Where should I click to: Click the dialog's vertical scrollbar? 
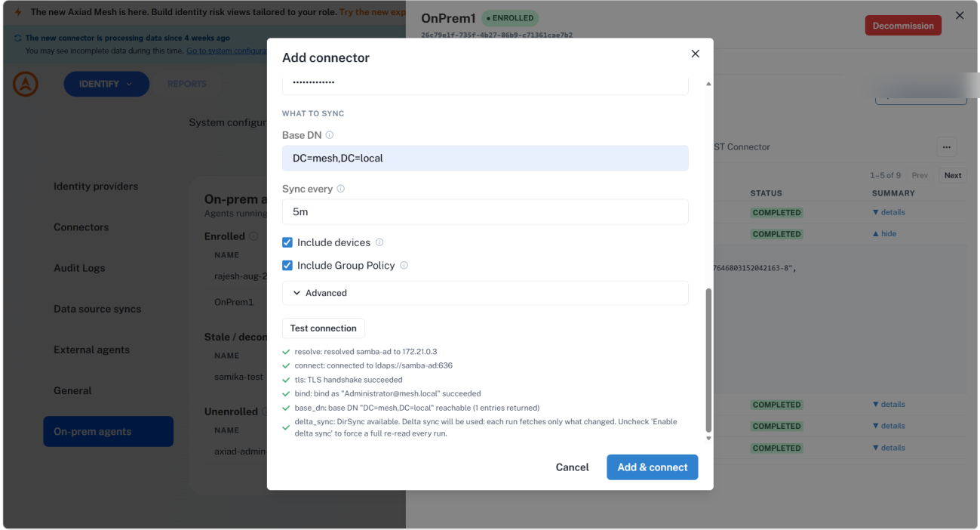coord(708,360)
